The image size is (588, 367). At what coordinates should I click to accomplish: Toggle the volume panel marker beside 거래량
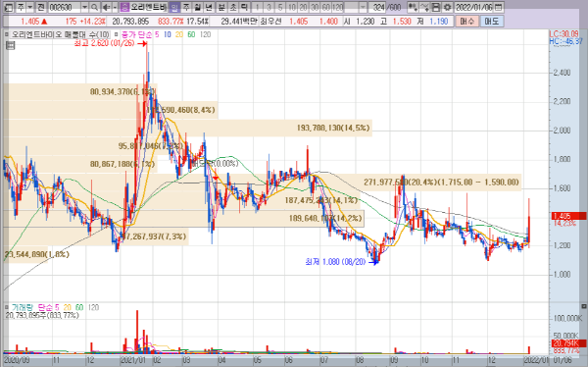7,307
